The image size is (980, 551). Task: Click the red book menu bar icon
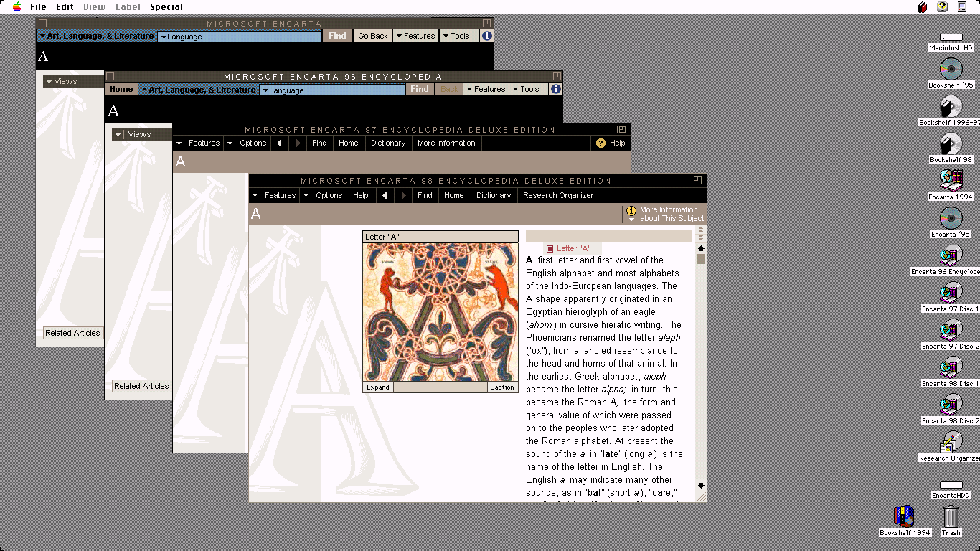(923, 6)
